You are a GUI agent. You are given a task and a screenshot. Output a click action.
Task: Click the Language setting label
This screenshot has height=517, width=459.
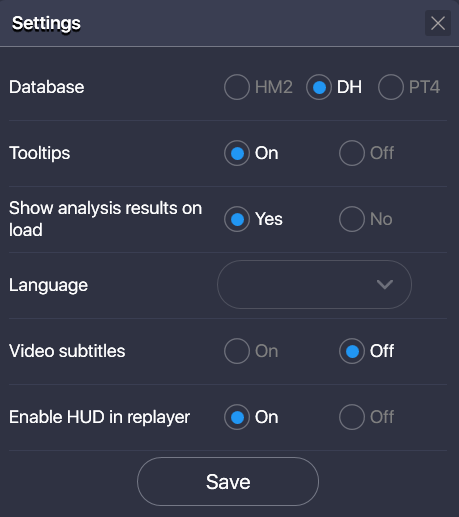click(48, 286)
